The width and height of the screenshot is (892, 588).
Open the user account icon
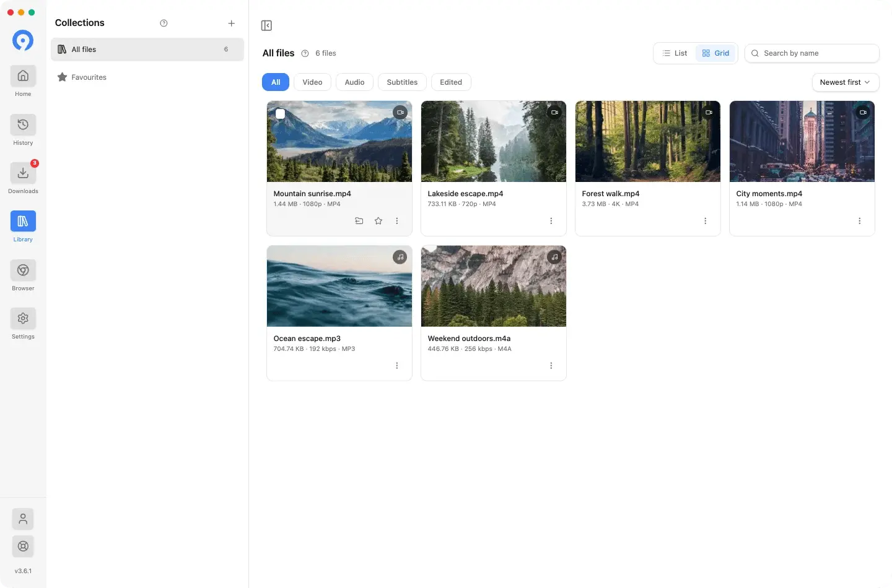pyautogui.click(x=23, y=519)
